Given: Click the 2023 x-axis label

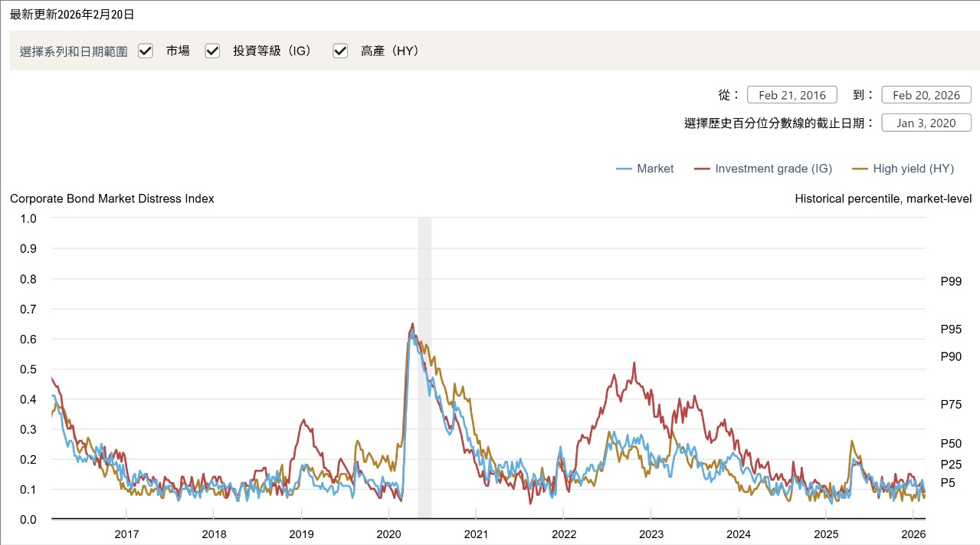Looking at the screenshot, I should tap(651, 534).
